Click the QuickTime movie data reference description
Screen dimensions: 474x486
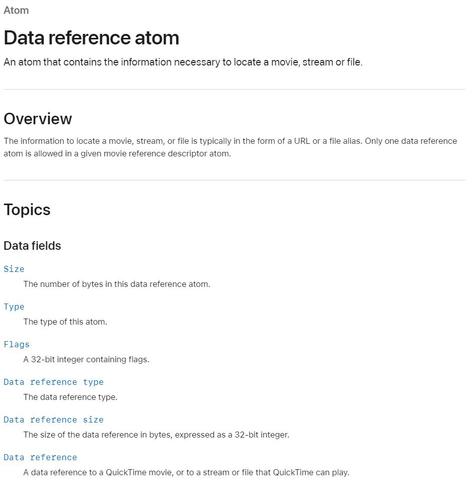click(186, 472)
